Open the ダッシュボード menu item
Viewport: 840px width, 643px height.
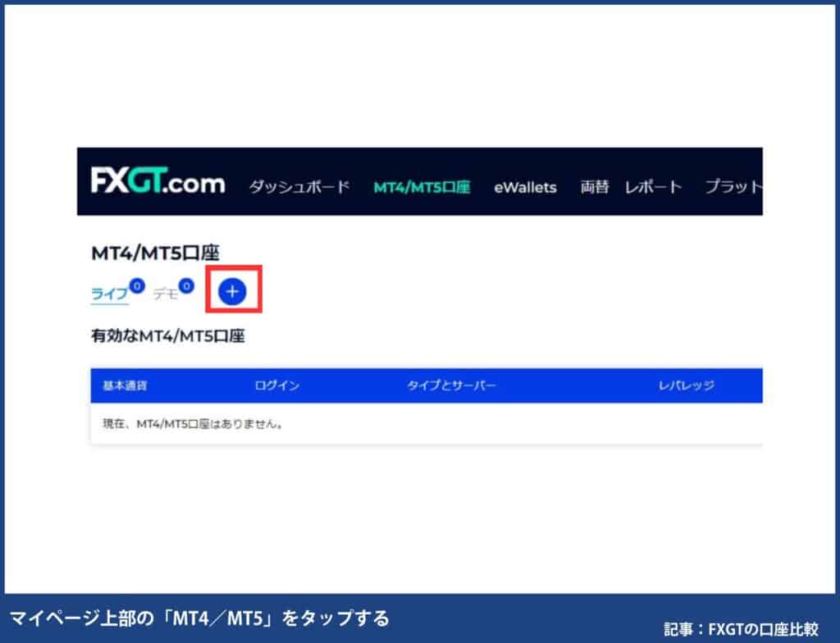tap(299, 187)
